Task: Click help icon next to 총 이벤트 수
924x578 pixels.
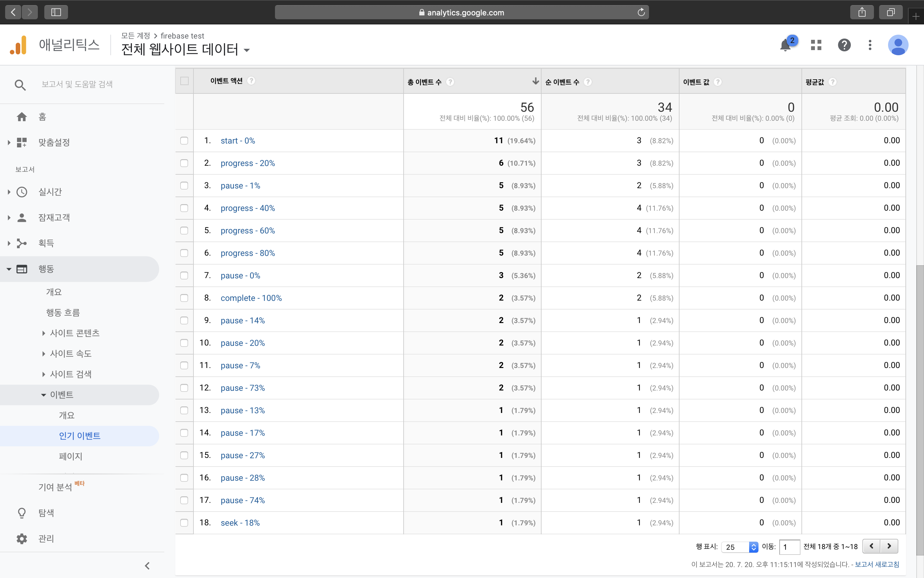Action: (x=450, y=82)
